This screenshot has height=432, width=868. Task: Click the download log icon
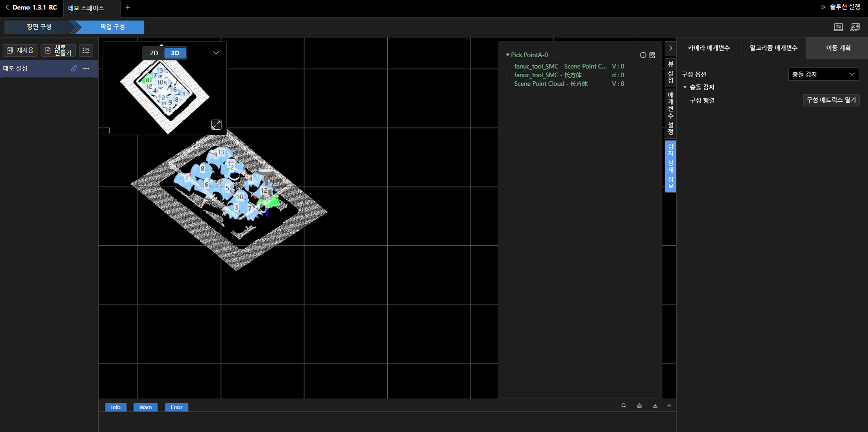pos(655,406)
